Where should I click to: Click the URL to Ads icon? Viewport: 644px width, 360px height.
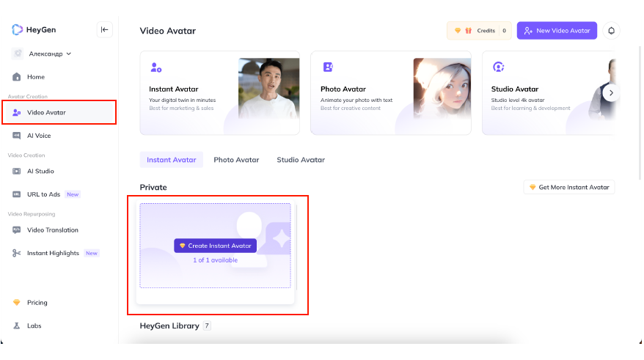16,194
